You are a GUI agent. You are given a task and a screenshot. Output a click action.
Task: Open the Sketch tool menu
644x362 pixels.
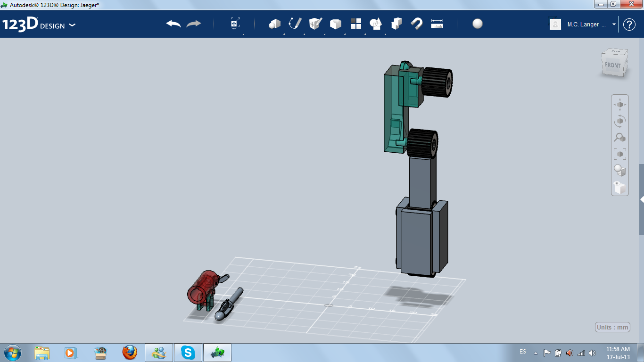click(295, 24)
